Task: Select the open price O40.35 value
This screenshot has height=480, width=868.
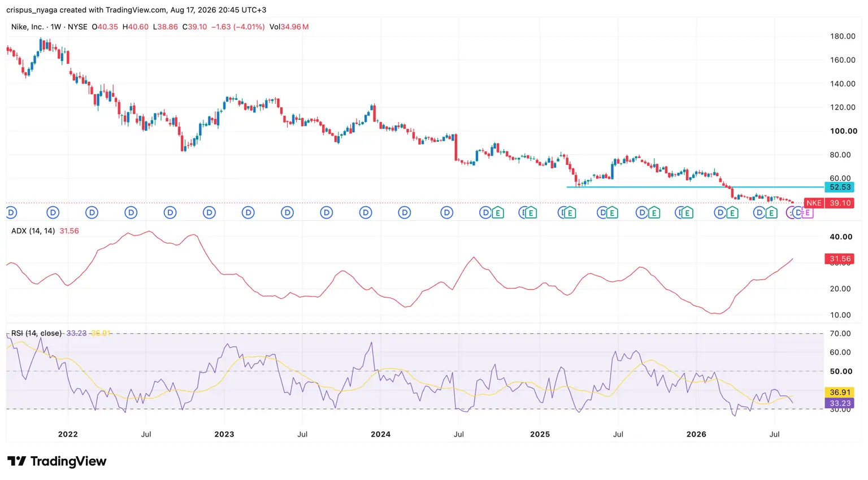Action: 105,27
